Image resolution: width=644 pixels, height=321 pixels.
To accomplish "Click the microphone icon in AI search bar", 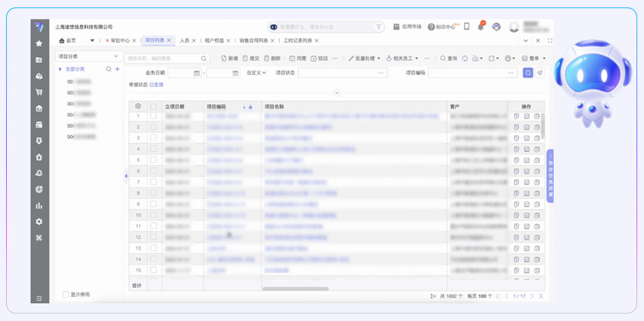I will (378, 26).
